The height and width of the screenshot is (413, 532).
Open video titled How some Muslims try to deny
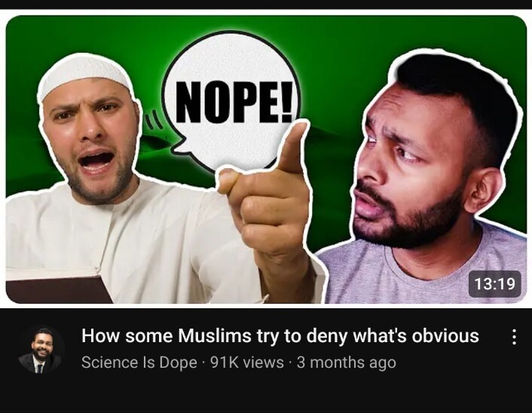pyautogui.click(x=280, y=335)
